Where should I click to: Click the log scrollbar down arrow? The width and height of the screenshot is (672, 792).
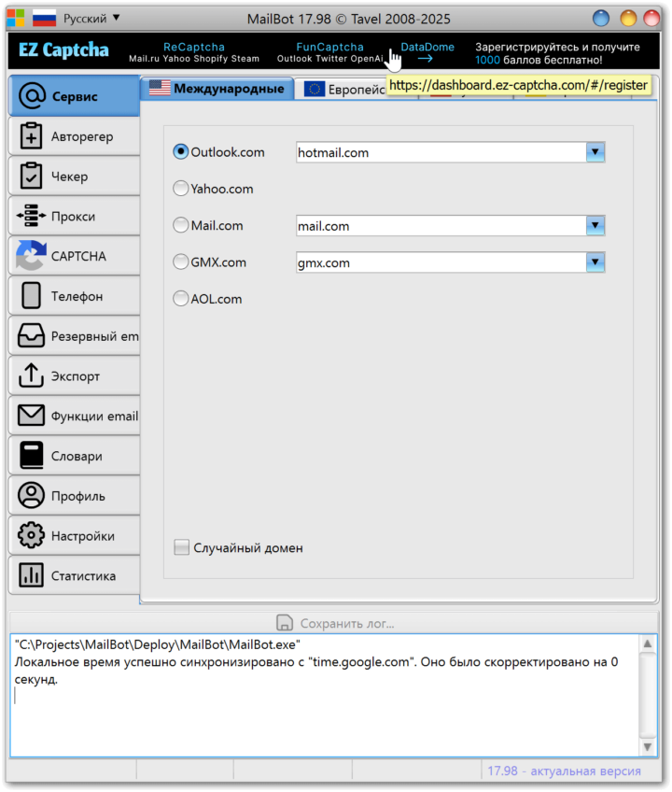pyautogui.click(x=648, y=746)
